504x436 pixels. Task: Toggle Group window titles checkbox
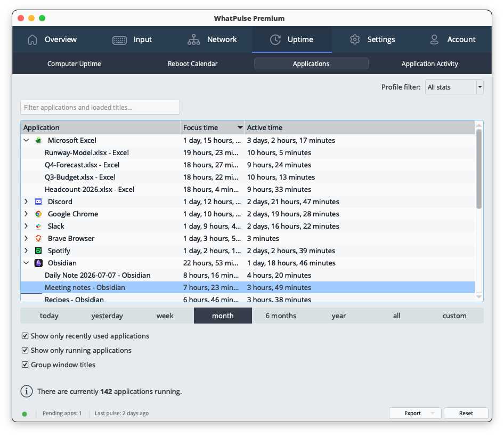point(25,365)
